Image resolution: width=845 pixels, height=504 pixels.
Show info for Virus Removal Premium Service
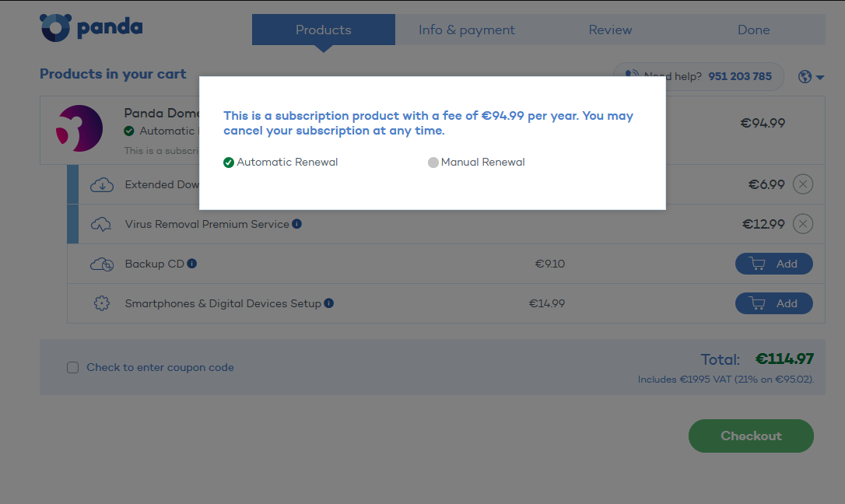pyautogui.click(x=297, y=223)
